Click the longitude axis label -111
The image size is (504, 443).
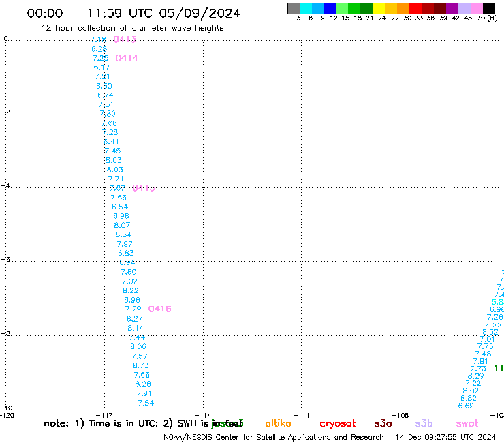(301, 415)
